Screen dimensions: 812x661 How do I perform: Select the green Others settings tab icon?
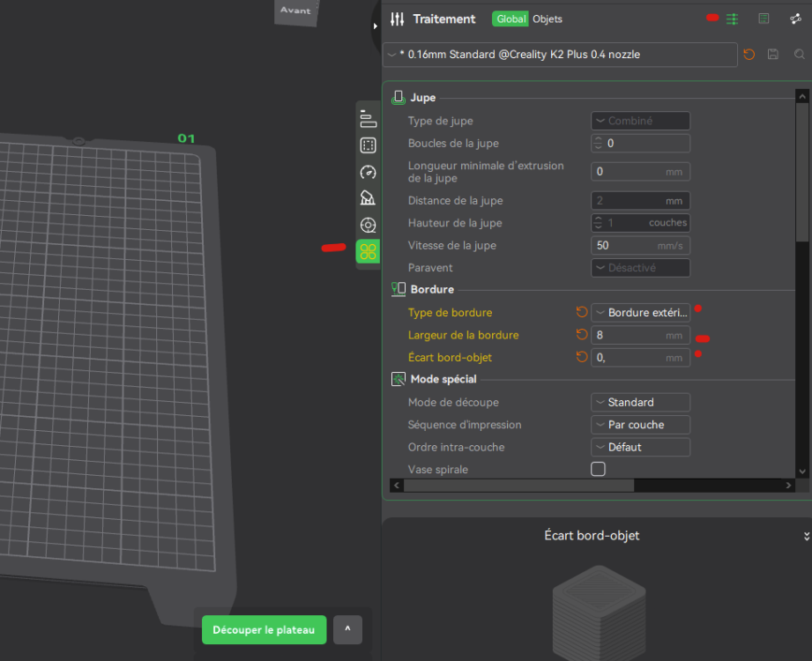pos(369,252)
